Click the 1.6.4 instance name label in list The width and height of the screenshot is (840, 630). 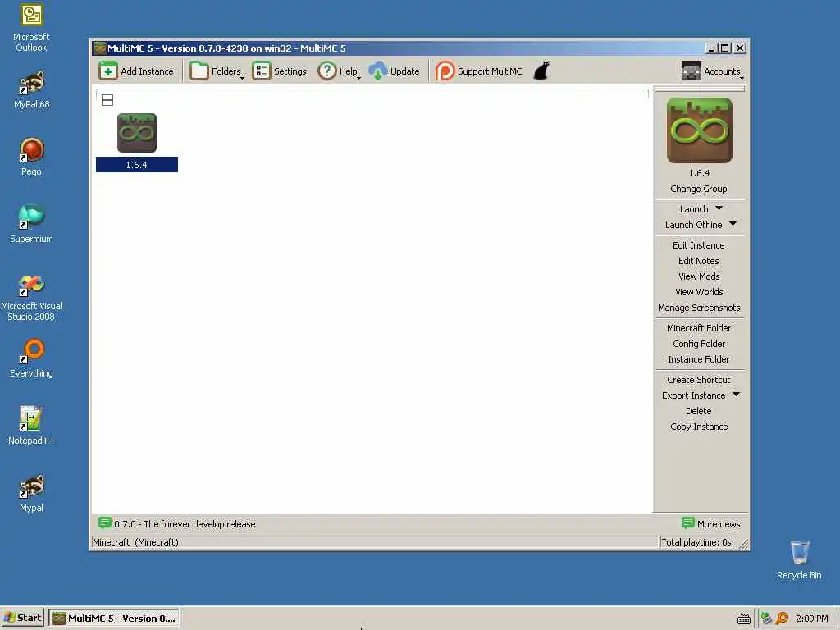(x=137, y=165)
